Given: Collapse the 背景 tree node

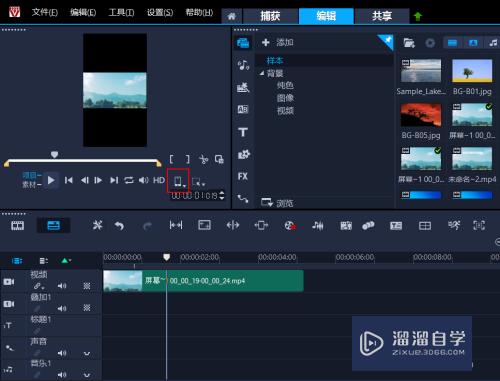Looking at the screenshot, I should pyautogui.click(x=262, y=73).
